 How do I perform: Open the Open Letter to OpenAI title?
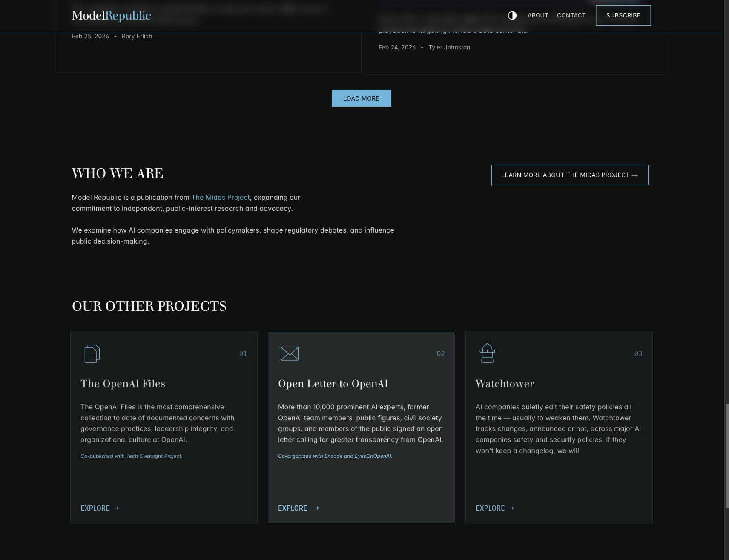pyautogui.click(x=333, y=384)
